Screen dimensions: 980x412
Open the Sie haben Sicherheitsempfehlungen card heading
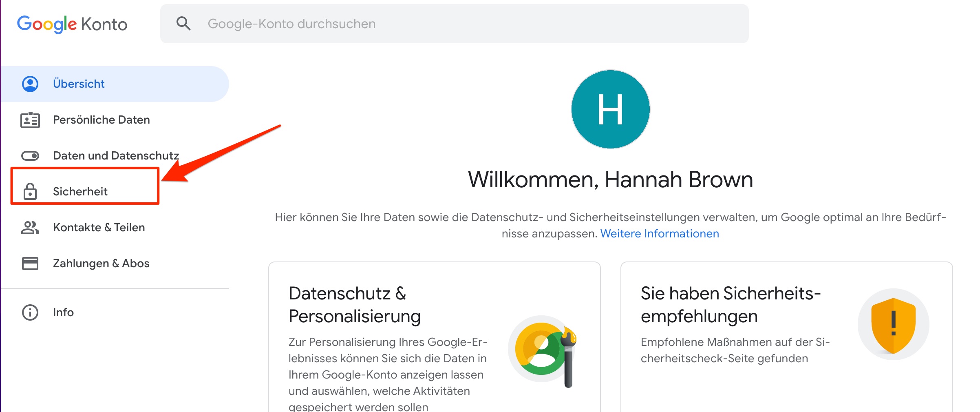pos(731,305)
